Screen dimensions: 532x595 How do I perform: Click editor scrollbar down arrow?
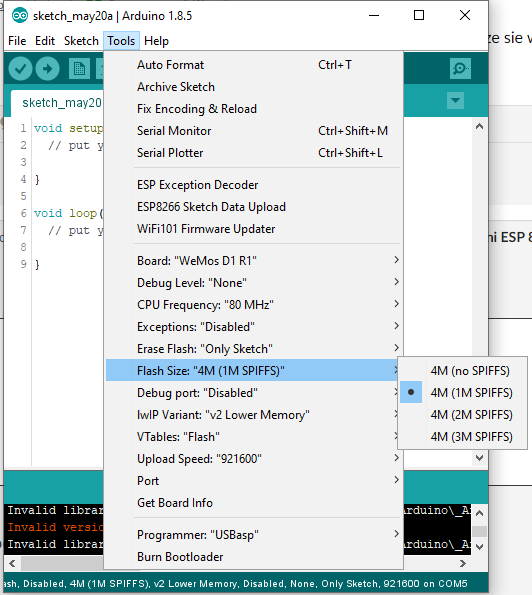[480, 458]
